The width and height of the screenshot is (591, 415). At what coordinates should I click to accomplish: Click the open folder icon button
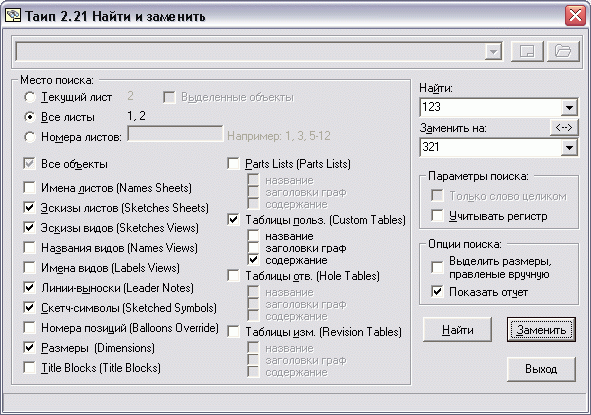coord(563,51)
